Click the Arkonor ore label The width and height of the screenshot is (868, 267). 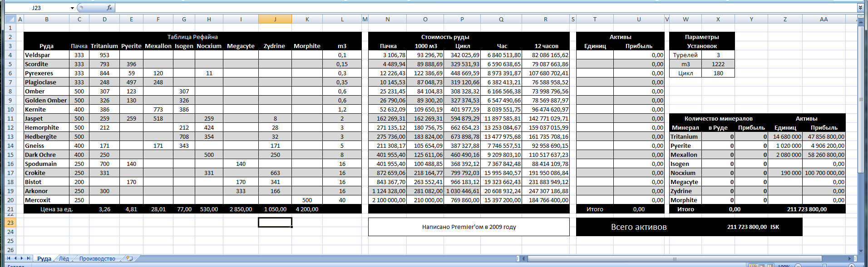point(46,191)
